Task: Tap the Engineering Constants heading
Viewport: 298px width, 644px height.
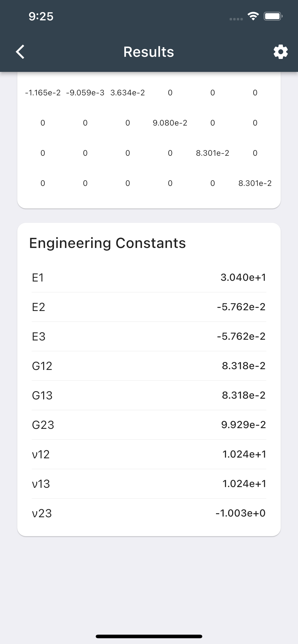Action: tap(107, 243)
